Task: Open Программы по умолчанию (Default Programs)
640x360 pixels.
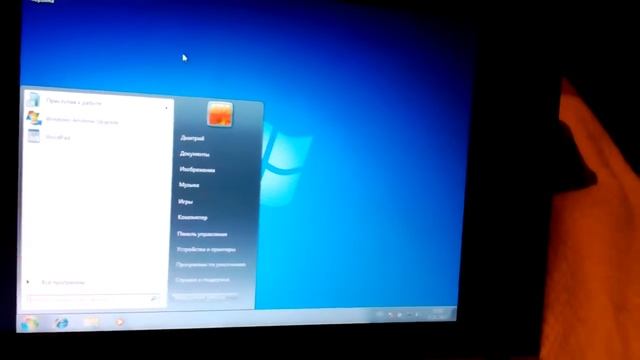Action: tap(211, 264)
